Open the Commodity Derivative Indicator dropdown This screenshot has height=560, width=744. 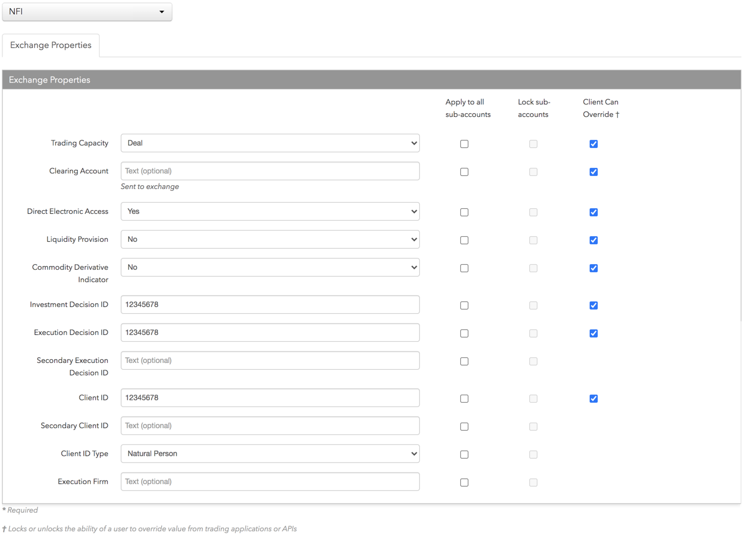pyautogui.click(x=270, y=267)
